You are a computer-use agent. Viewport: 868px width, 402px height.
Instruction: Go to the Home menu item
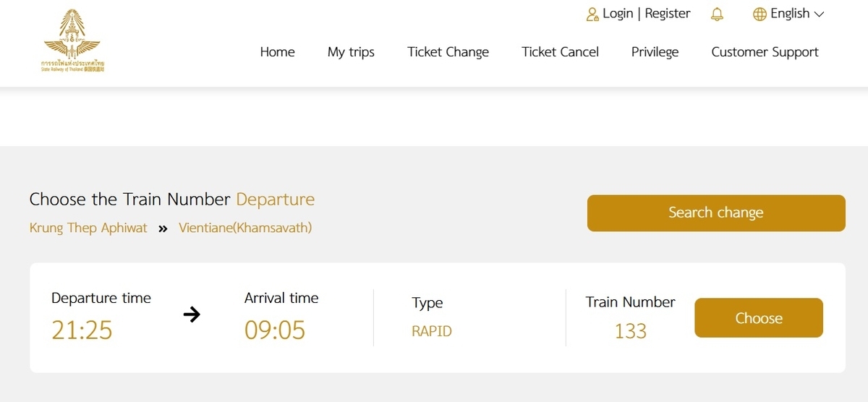[278, 51]
